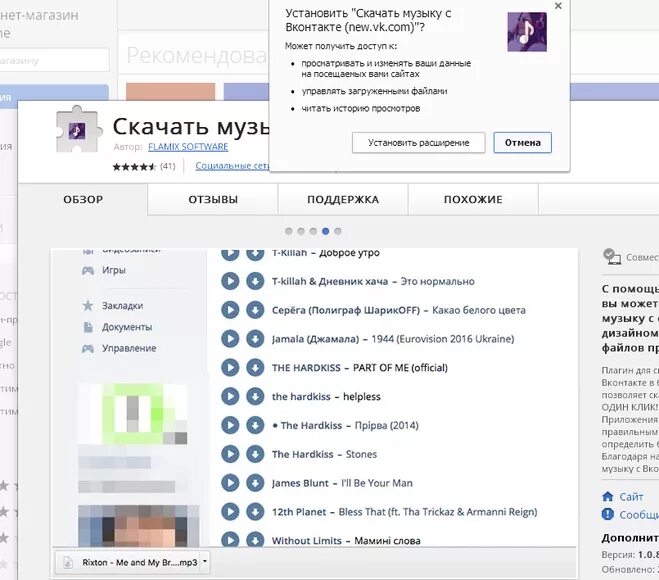Select the first carousel dot
This screenshot has height=580, width=659.
point(288,231)
